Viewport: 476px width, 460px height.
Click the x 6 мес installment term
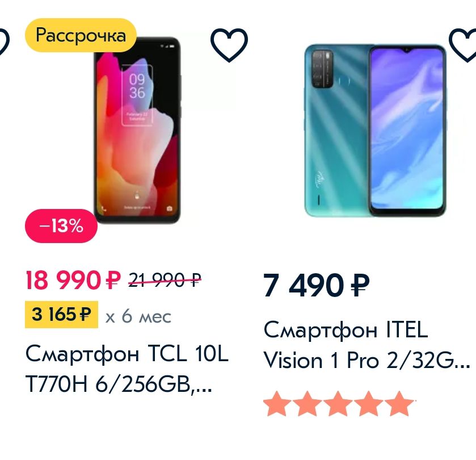click(x=138, y=316)
